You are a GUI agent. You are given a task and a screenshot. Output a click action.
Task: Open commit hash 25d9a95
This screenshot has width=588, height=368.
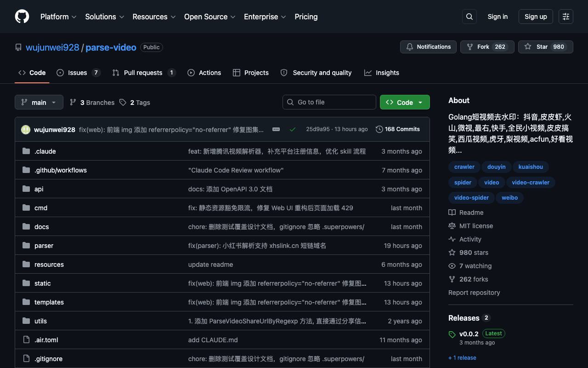pos(318,129)
